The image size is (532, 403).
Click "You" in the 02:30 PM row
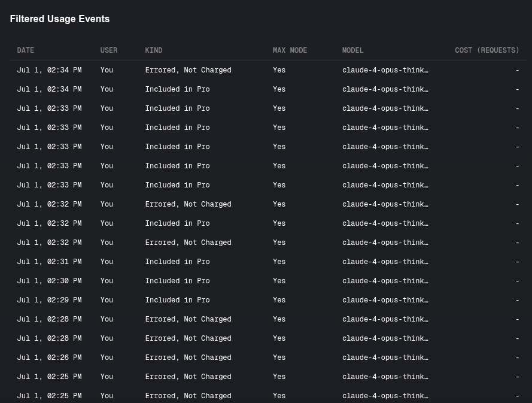click(107, 281)
